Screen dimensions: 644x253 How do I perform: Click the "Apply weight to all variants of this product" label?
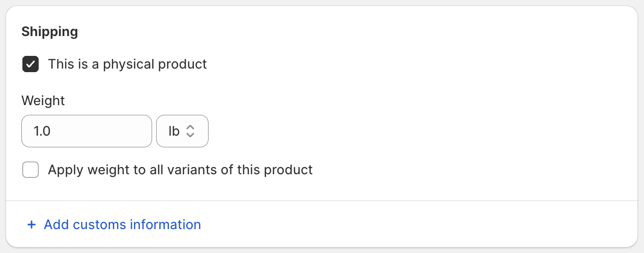pos(180,170)
